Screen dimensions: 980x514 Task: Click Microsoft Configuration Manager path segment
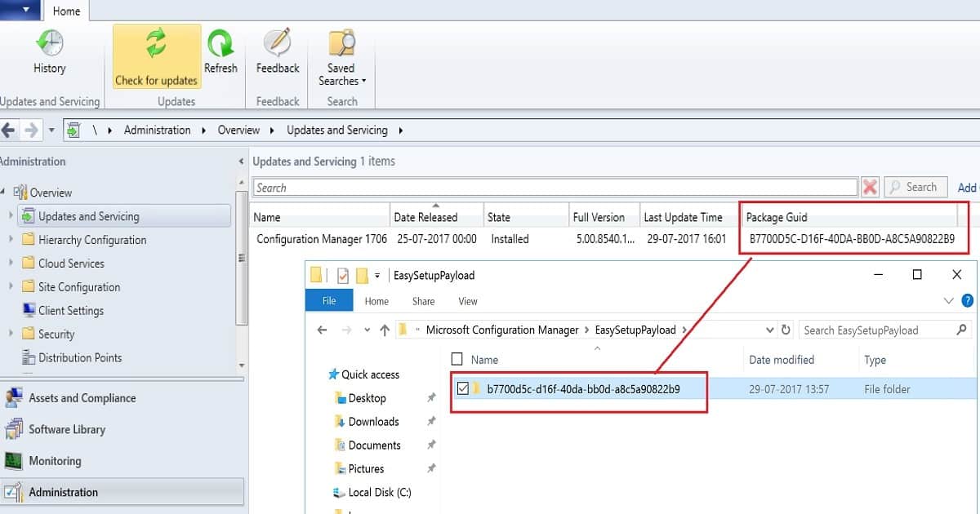(503, 330)
